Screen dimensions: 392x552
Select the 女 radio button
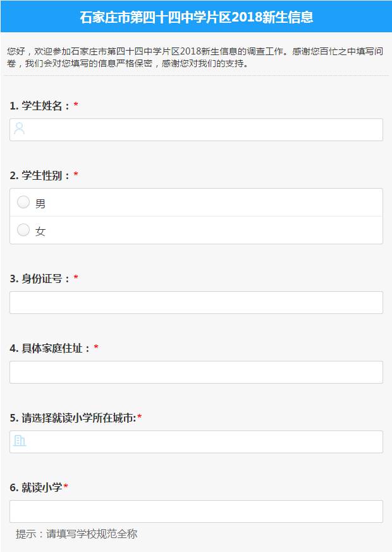pos(23,230)
